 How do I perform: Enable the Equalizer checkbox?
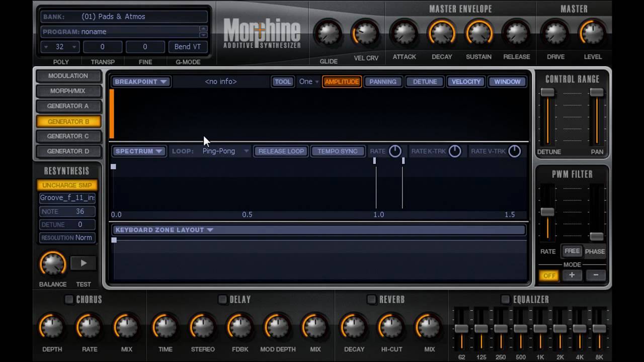505,300
